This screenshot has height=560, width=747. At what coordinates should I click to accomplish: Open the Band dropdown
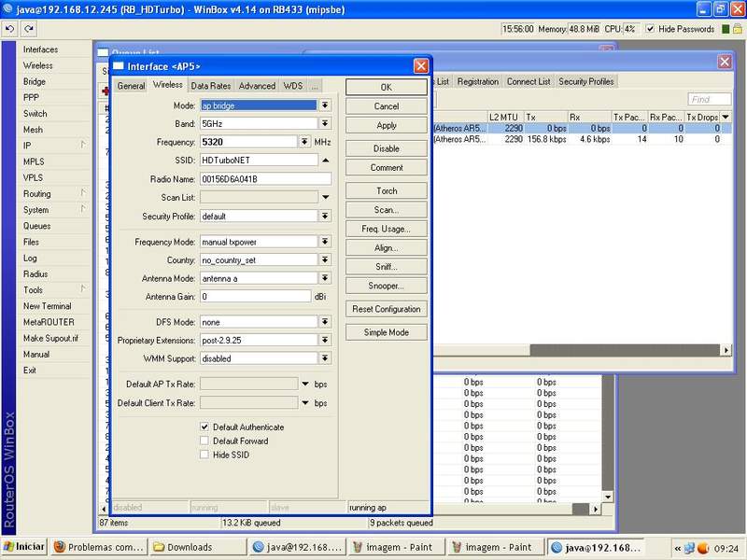(x=325, y=123)
